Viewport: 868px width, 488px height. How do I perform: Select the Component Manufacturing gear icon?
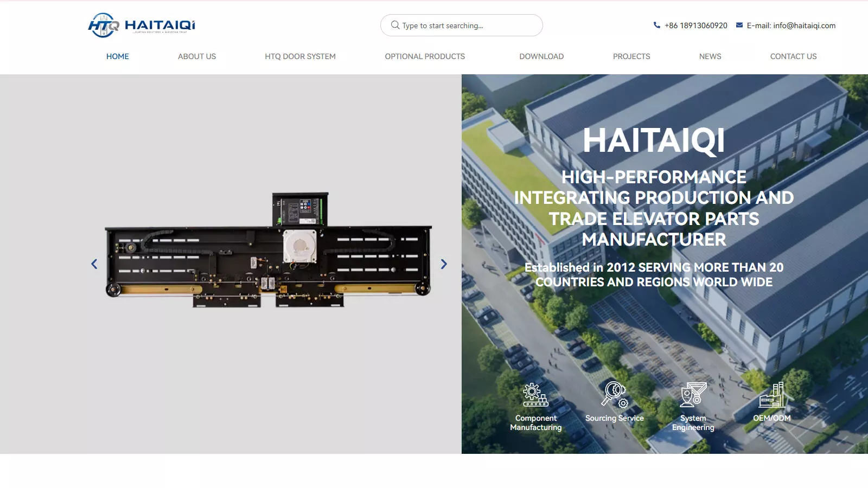pyautogui.click(x=535, y=395)
